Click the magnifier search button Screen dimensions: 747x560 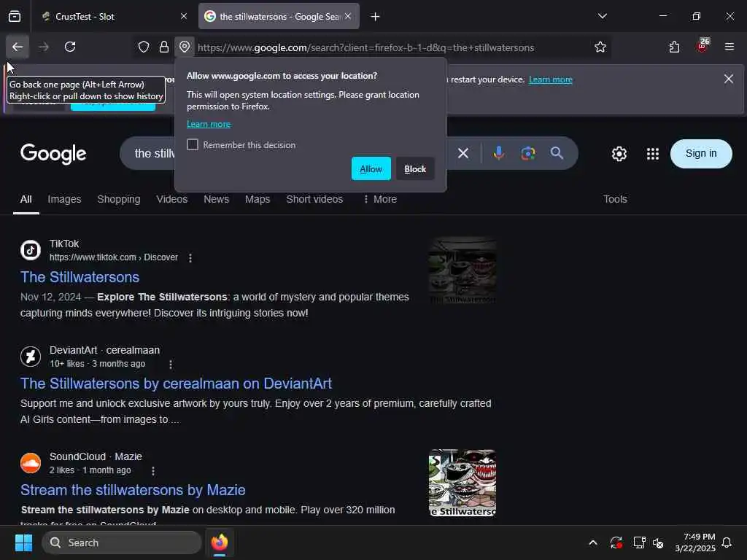[x=557, y=153]
